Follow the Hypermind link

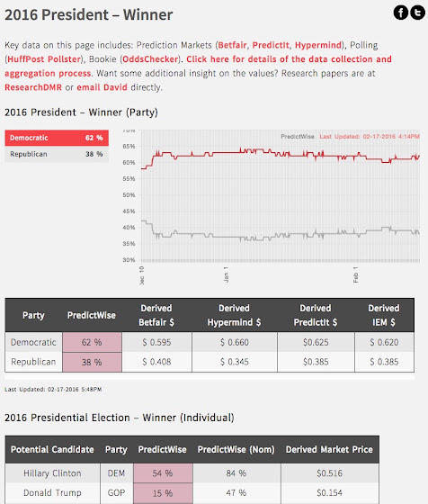click(318, 45)
